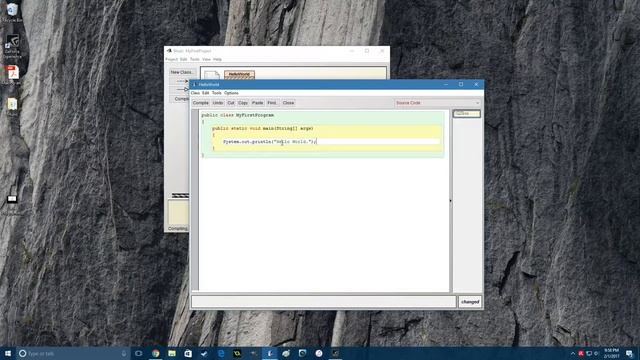Click the README document icon in the class diagram

[212, 75]
